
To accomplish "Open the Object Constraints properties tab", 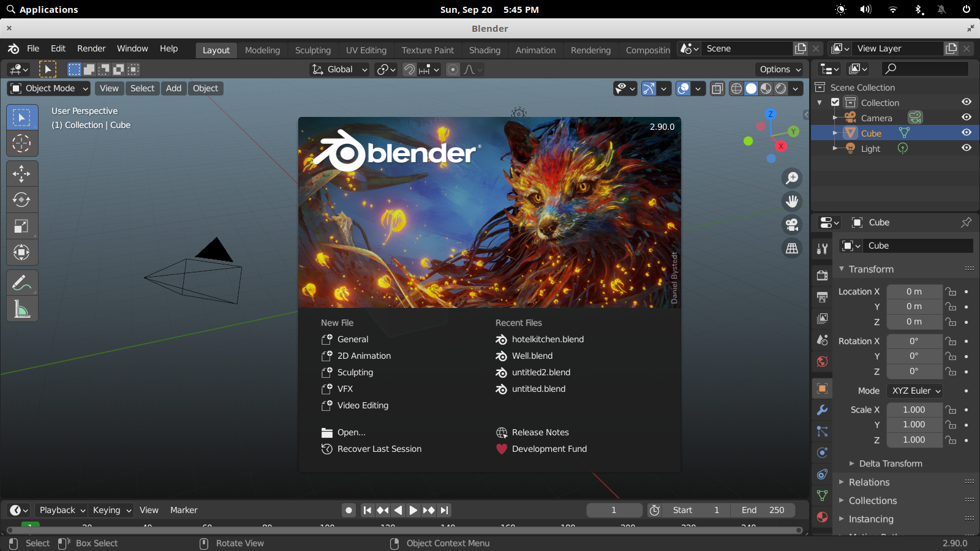I will click(822, 474).
